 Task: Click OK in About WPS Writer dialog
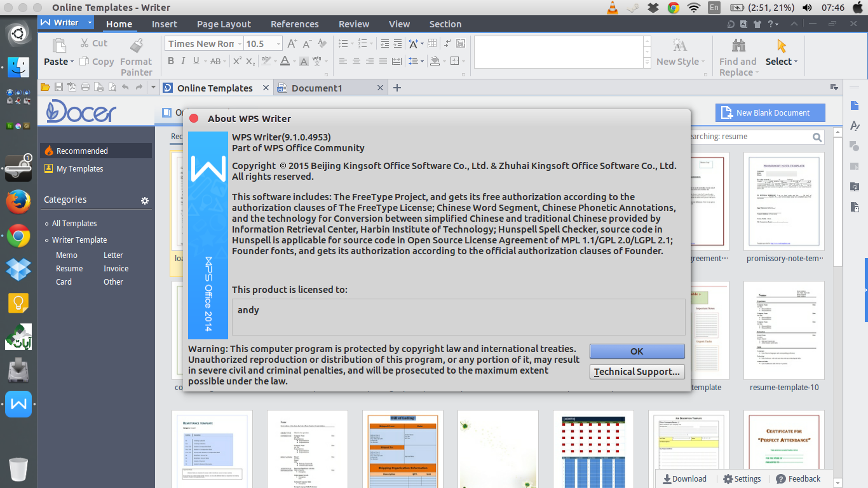coord(637,351)
